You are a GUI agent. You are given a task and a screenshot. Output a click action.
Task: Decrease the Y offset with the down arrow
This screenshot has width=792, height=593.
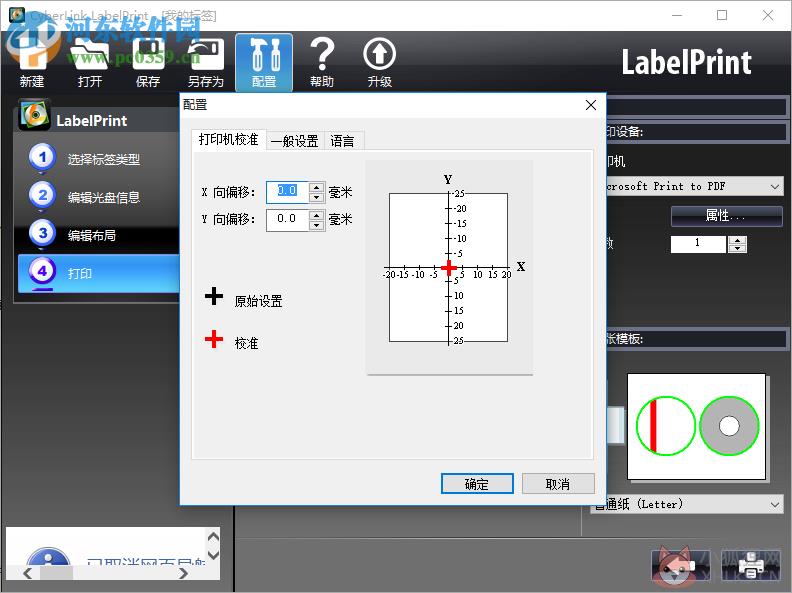[x=317, y=225]
